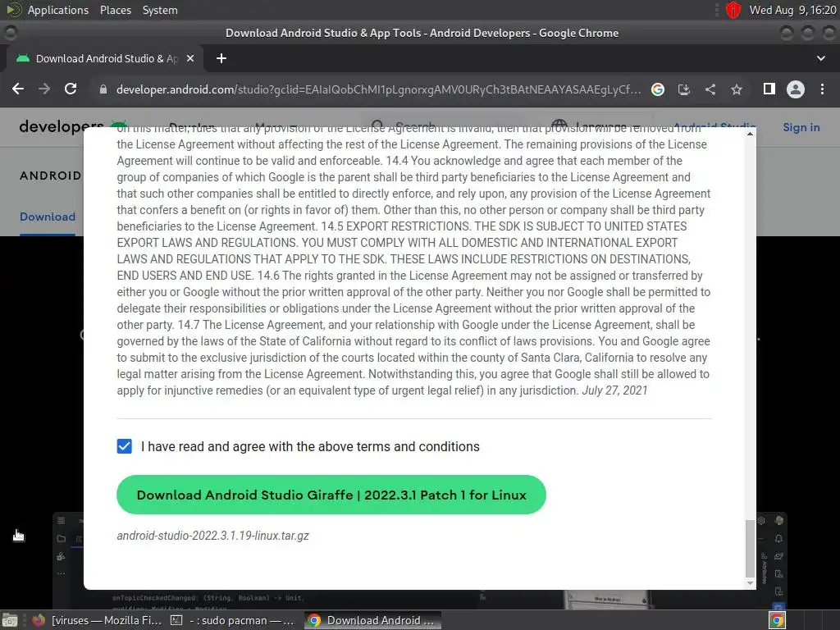Bookmark this page with the star
840x630 pixels.
point(737,89)
